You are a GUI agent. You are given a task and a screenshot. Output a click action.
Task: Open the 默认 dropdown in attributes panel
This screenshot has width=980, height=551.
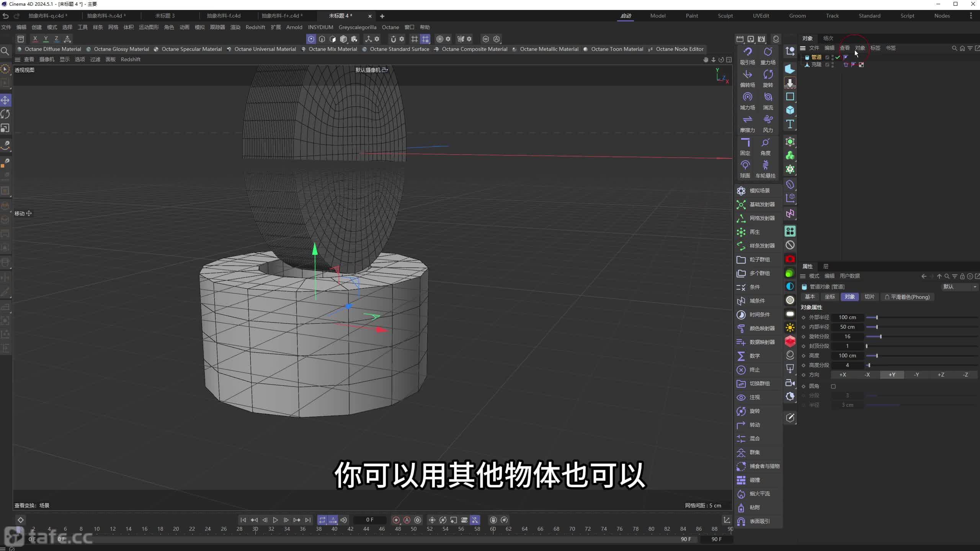pyautogui.click(x=960, y=287)
